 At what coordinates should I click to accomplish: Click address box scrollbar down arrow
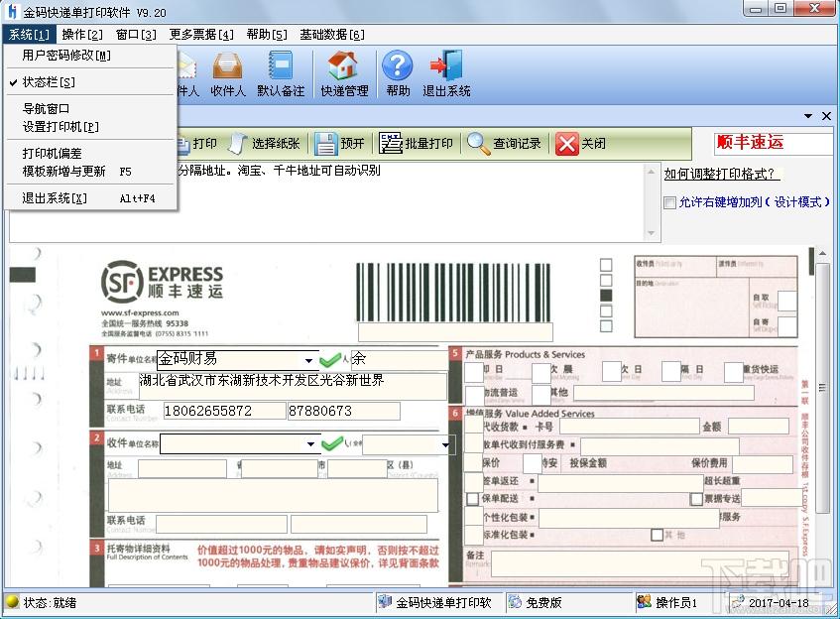pos(651,233)
